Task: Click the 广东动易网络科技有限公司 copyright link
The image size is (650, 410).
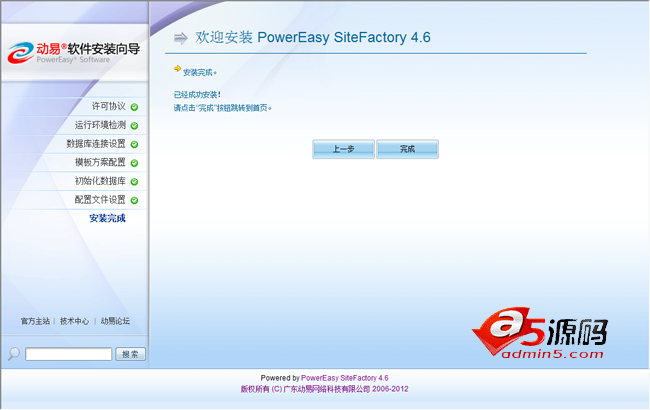Action: coord(325,389)
